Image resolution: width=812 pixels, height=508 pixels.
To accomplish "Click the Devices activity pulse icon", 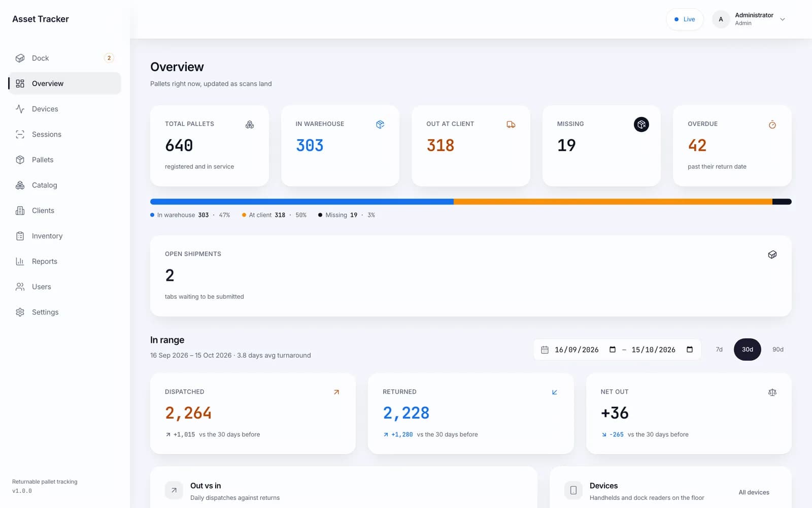I will [20, 109].
